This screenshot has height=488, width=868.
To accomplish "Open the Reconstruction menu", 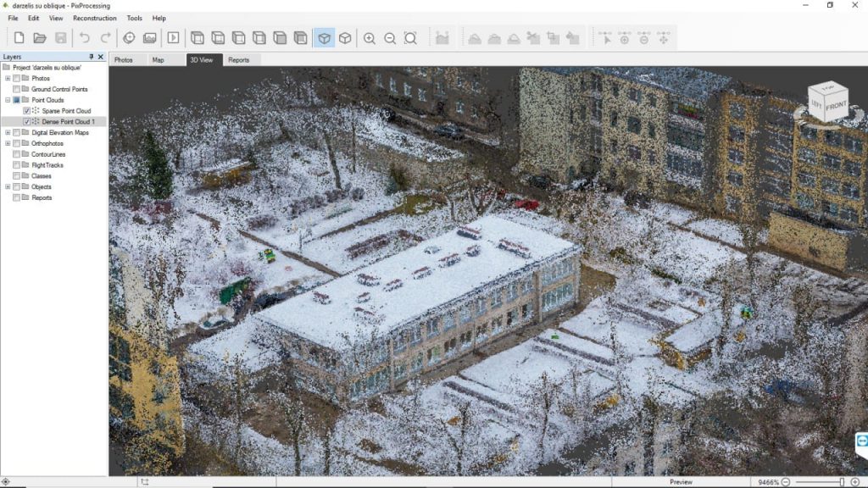I will click(x=93, y=18).
